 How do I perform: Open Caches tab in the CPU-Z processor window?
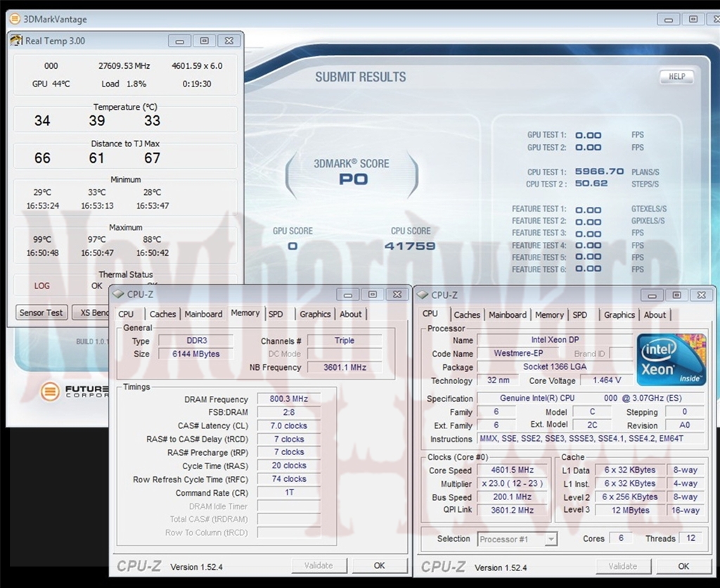coord(467,315)
